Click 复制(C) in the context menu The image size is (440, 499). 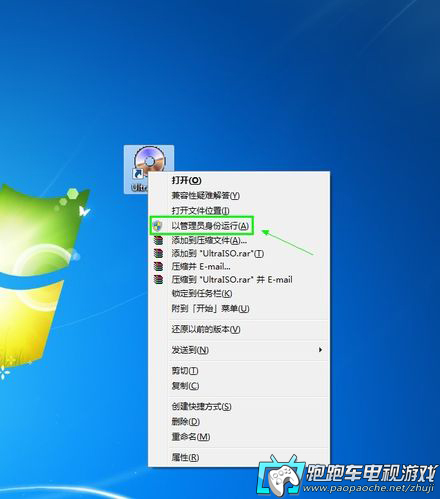pos(239,386)
